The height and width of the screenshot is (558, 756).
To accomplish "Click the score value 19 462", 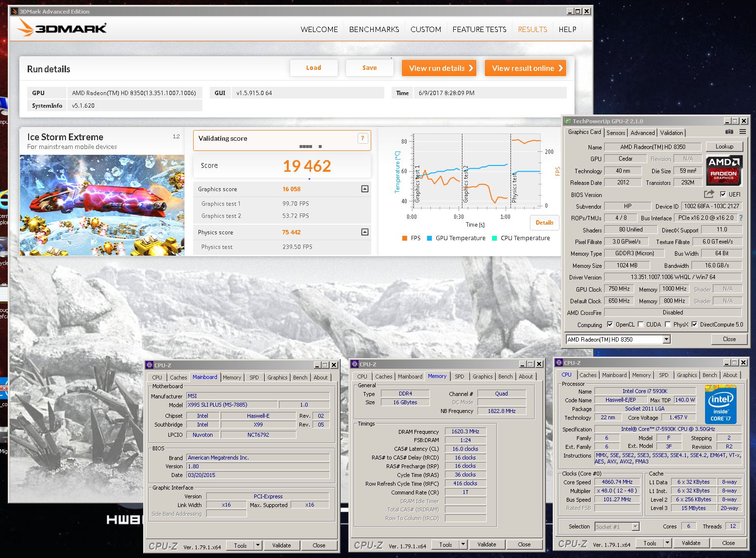I will tap(307, 166).
